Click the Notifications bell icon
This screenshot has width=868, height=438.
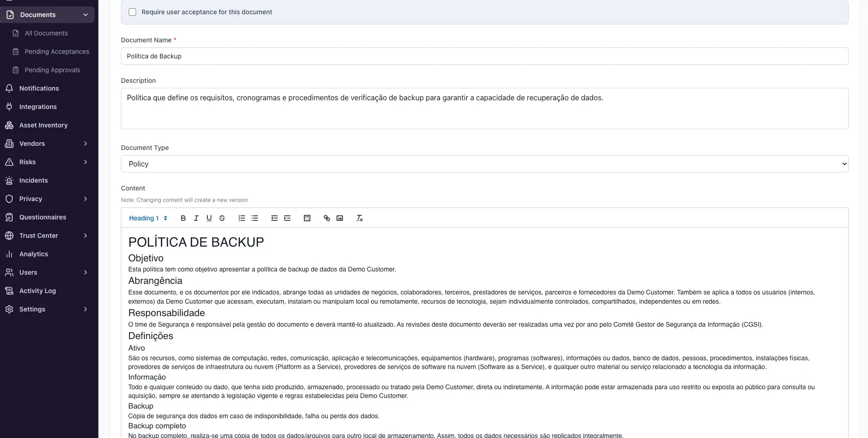tap(9, 88)
